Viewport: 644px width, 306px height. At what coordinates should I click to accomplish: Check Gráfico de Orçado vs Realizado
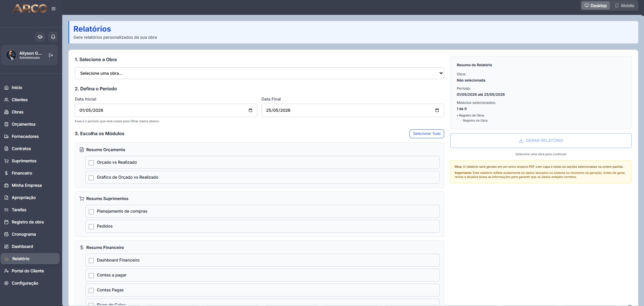(91, 178)
